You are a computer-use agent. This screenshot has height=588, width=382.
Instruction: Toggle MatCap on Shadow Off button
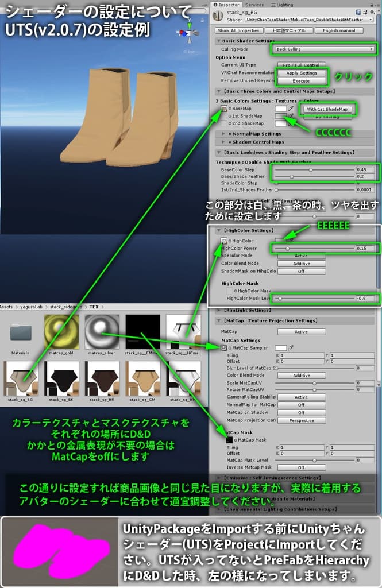pyautogui.click(x=302, y=412)
